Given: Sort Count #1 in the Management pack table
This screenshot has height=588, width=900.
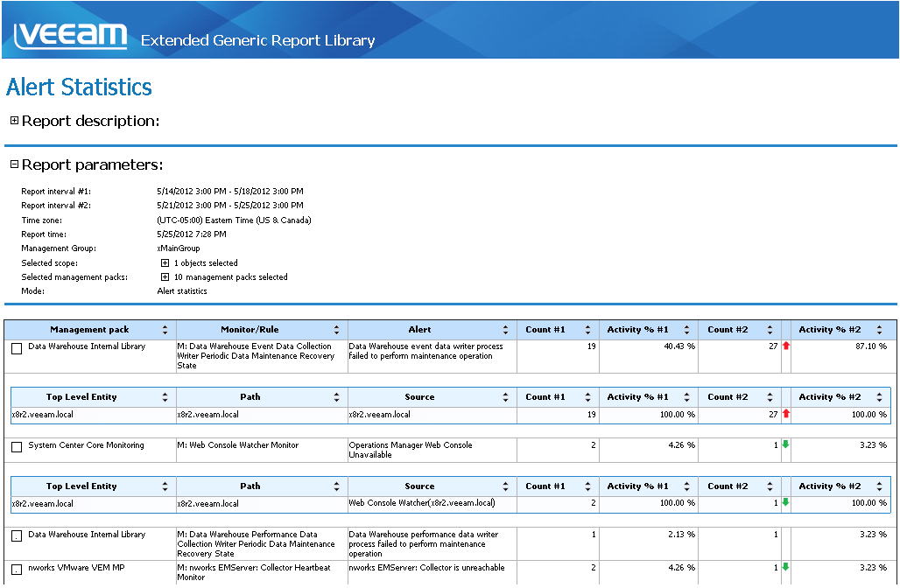Looking at the screenshot, I should point(587,330).
